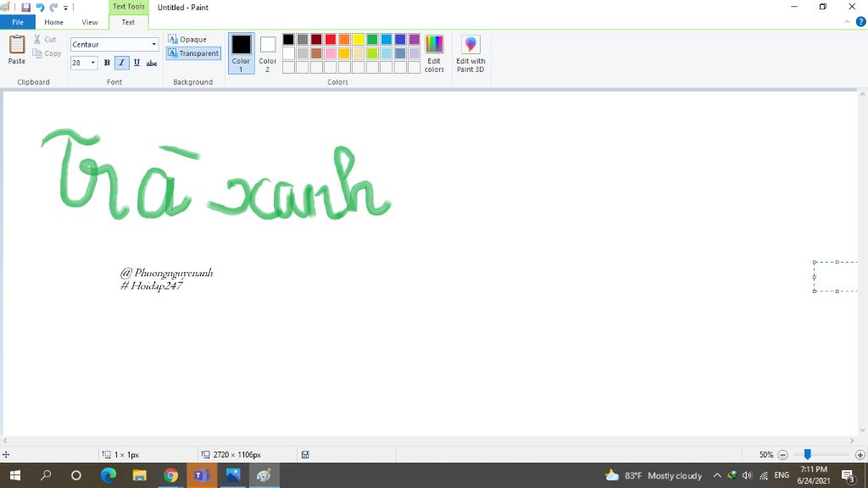Open Cortana circle on taskbar
The image size is (868, 488).
tap(76, 475)
